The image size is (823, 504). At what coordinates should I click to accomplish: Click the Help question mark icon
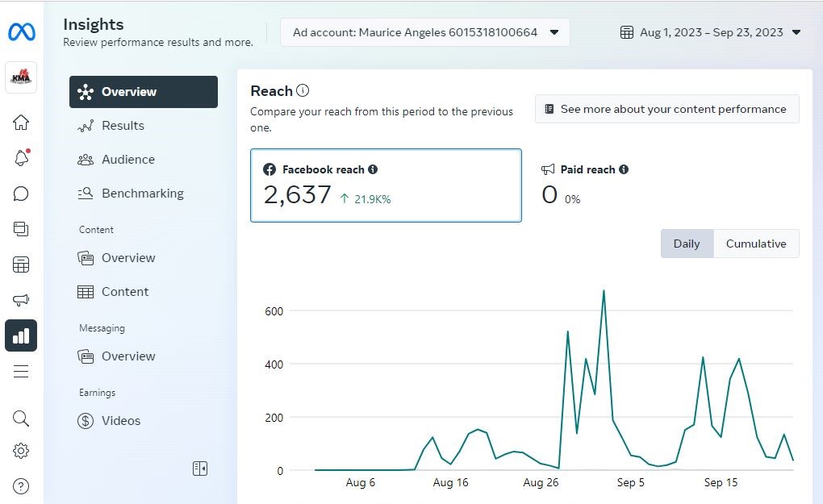click(x=21, y=486)
